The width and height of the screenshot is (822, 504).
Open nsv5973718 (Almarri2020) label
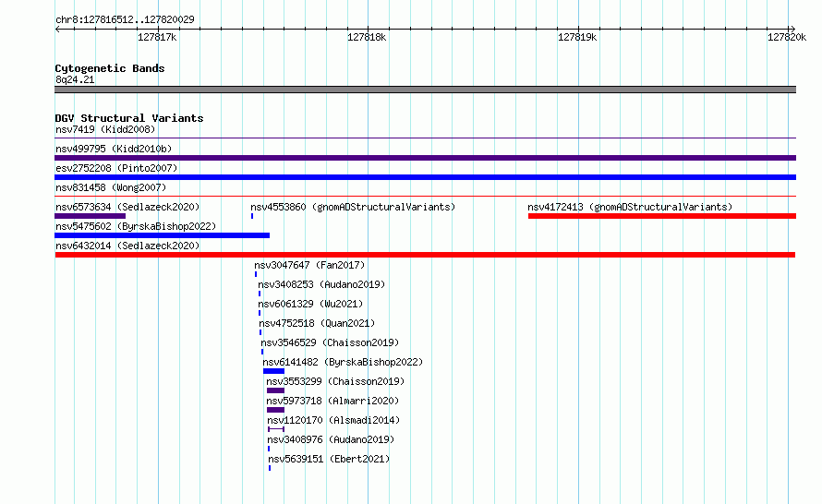332,401
